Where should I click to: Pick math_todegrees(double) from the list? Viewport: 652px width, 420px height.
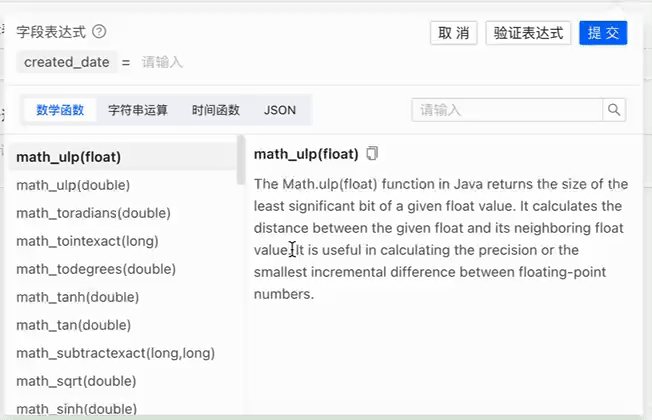(96, 269)
